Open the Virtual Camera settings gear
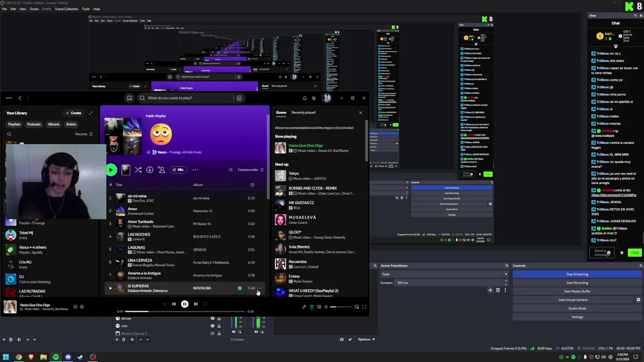The height and width of the screenshot is (362, 644). [638, 300]
